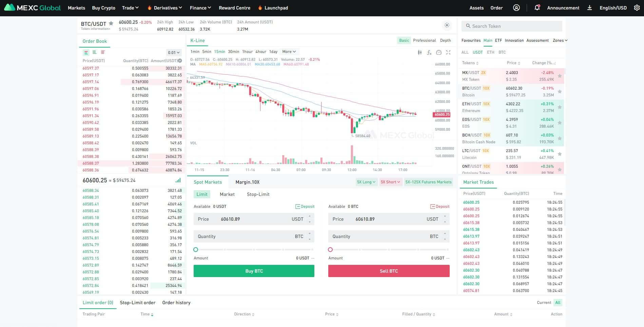Screen dimensions: 644x327
Task: Click the Search Token input field
Action: click(512, 26)
